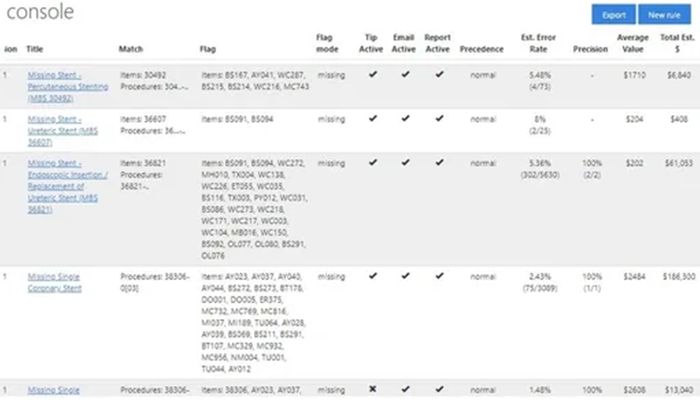This screenshot has width=700, height=400.
Task: Open Missing Stent Percutaneous Stenting rule link
Action: coord(68,87)
